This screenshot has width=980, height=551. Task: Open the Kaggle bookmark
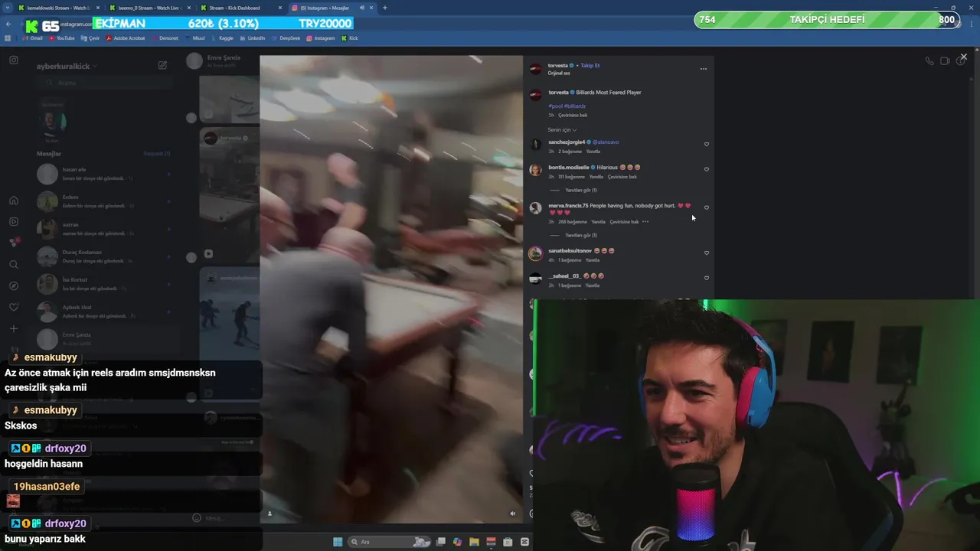tap(222, 37)
